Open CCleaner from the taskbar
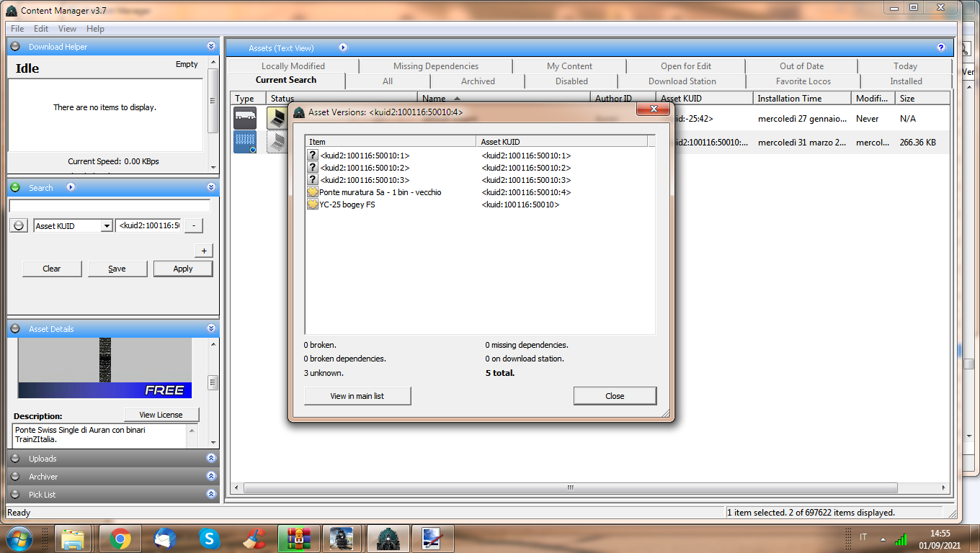The height and width of the screenshot is (553, 980). (x=253, y=539)
